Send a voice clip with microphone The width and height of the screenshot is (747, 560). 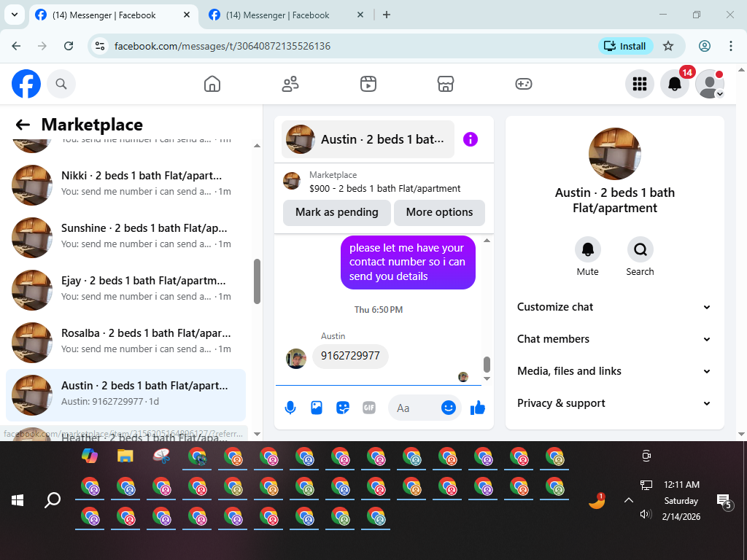pyautogui.click(x=290, y=408)
